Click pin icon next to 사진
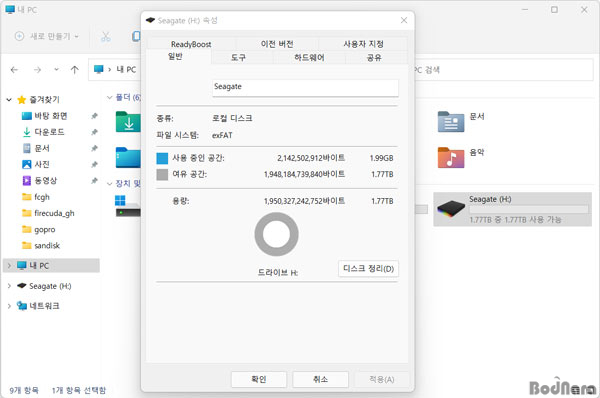The image size is (600, 398). pos(94,165)
